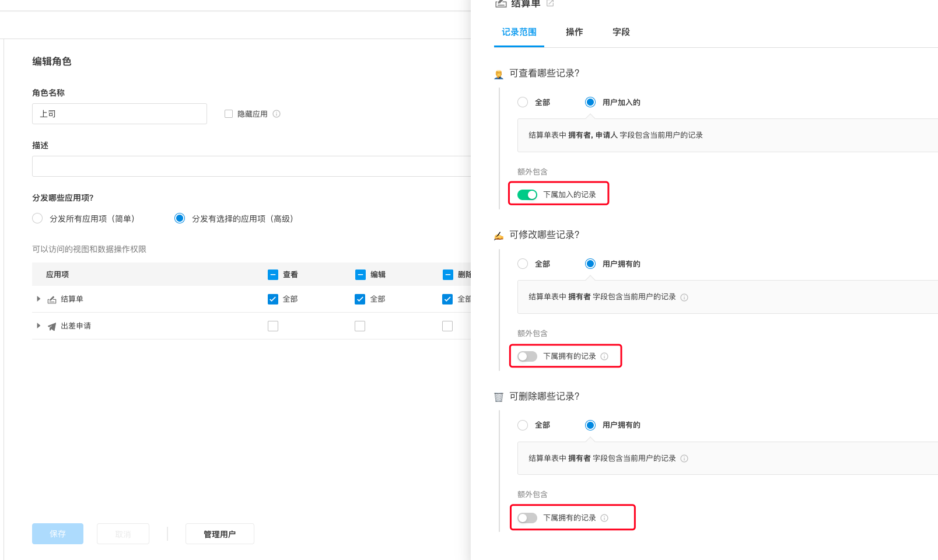Screen dimensions: 938x560
Task: Check the 隐藏应用 checkbox
Action: (x=229, y=114)
